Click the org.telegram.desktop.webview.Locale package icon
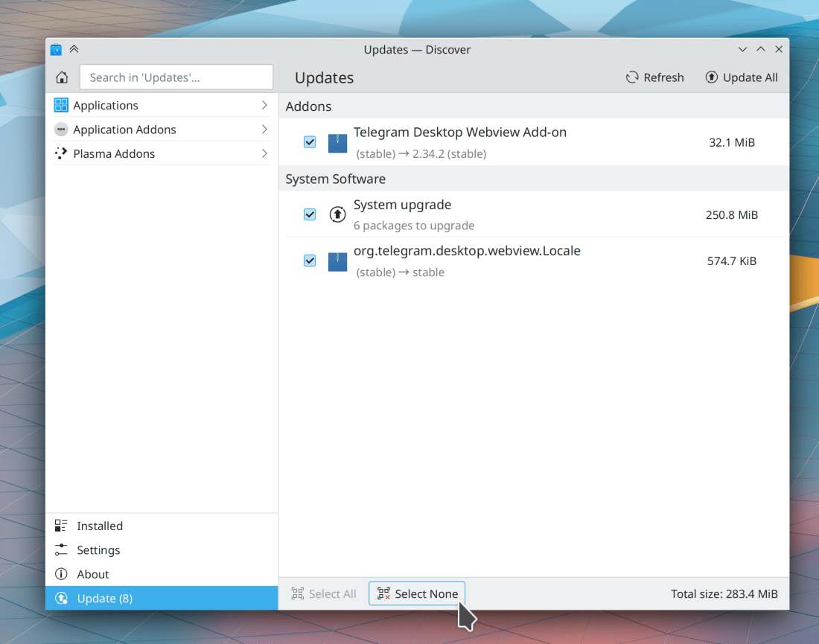The width and height of the screenshot is (819, 644). click(337, 261)
